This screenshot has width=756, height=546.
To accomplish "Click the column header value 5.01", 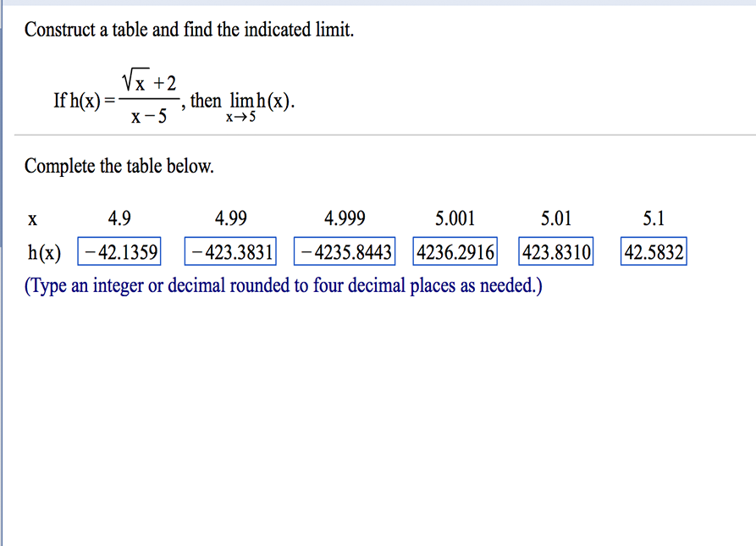I will (555, 218).
